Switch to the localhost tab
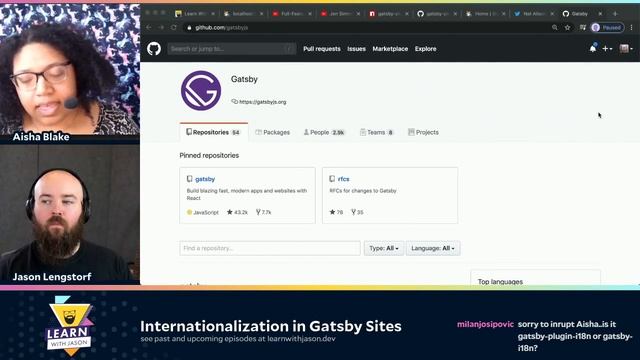Viewport: 640px width, 360px height. coord(243,13)
